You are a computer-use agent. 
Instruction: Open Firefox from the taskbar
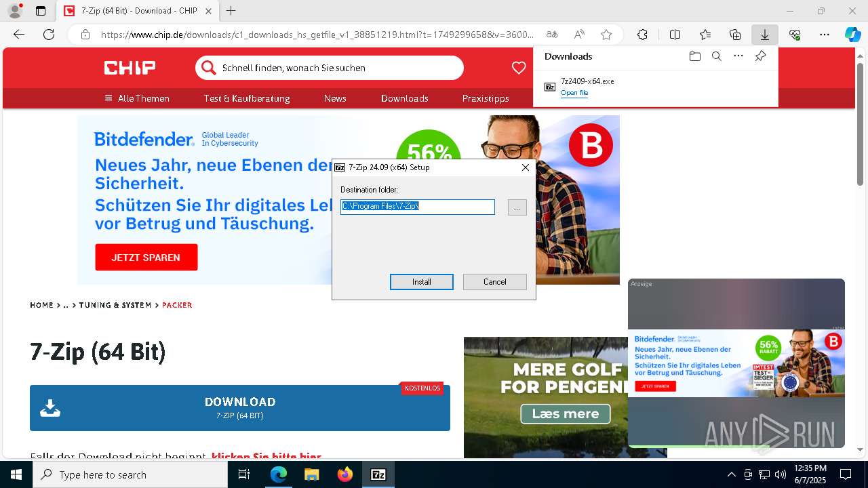pos(345,474)
